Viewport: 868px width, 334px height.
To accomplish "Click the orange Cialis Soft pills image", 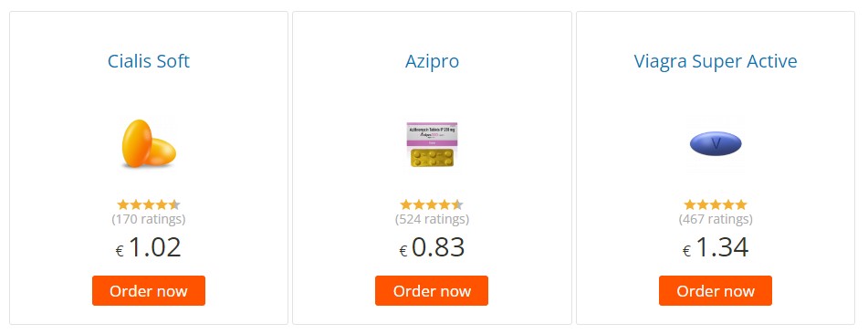I will (149, 143).
